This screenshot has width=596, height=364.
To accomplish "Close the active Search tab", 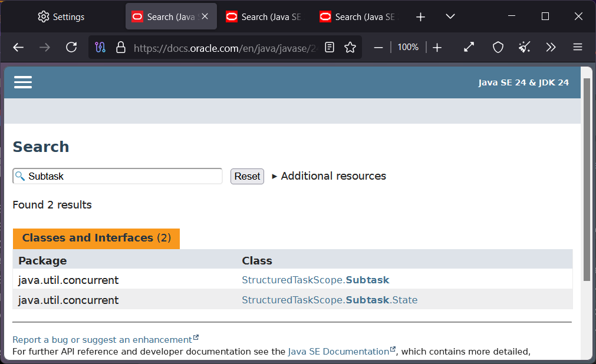I will tap(205, 16).
